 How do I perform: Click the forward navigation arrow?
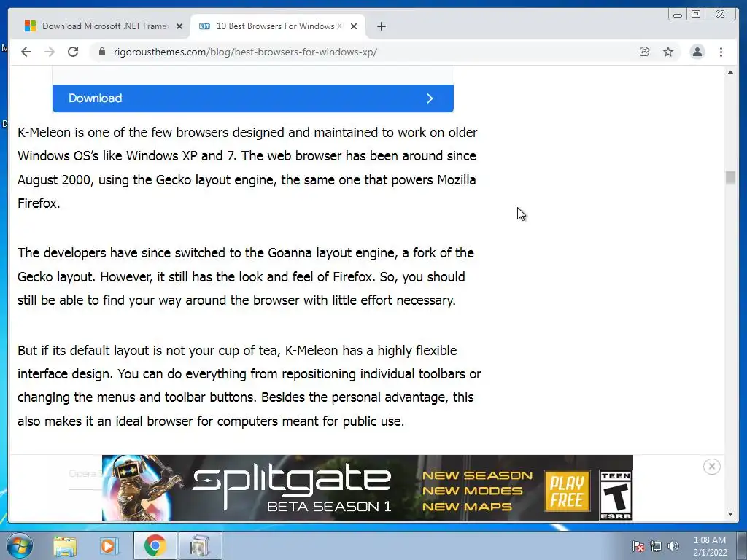coord(50,52)
